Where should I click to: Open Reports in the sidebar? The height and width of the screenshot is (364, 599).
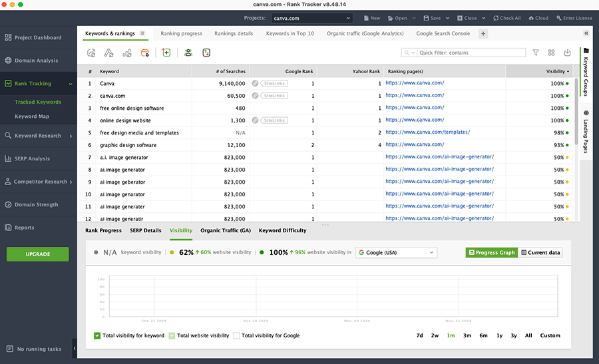[x=38, y=228]
